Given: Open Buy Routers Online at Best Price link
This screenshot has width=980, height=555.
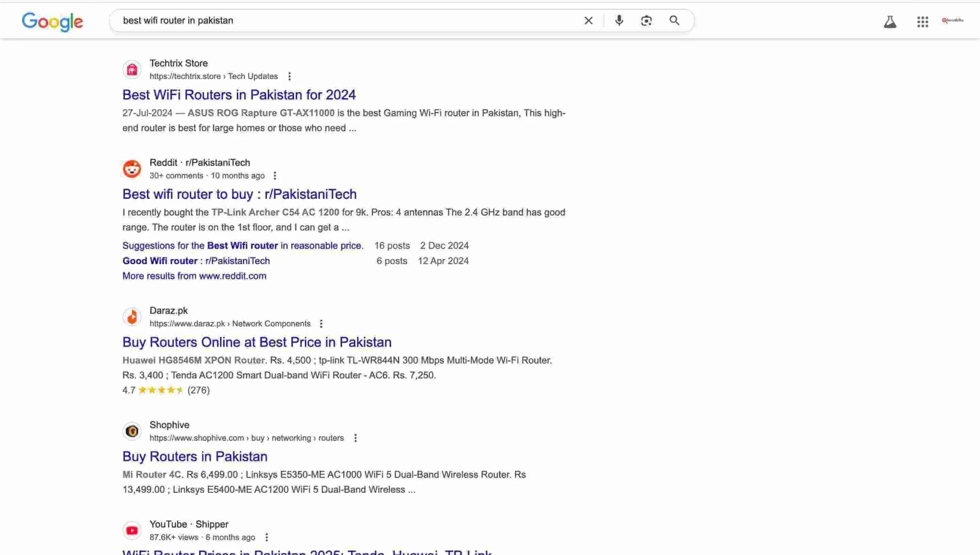Looking at the screenshot, I should pos(256,342).
